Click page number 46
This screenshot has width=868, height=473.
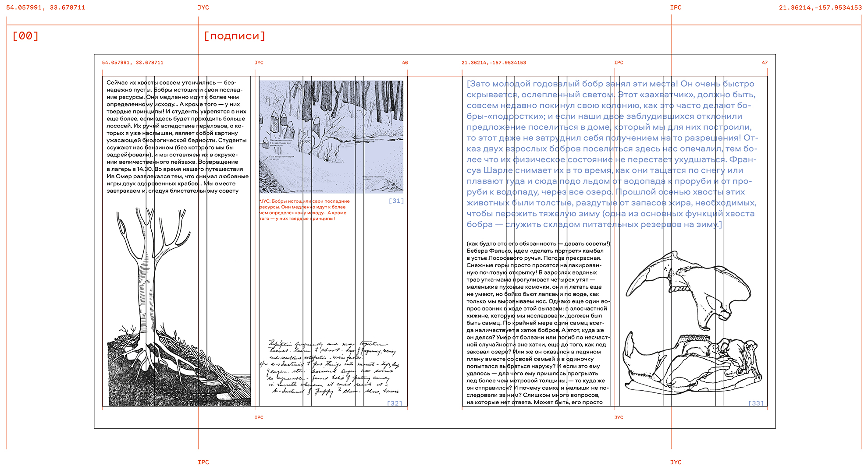405,63
